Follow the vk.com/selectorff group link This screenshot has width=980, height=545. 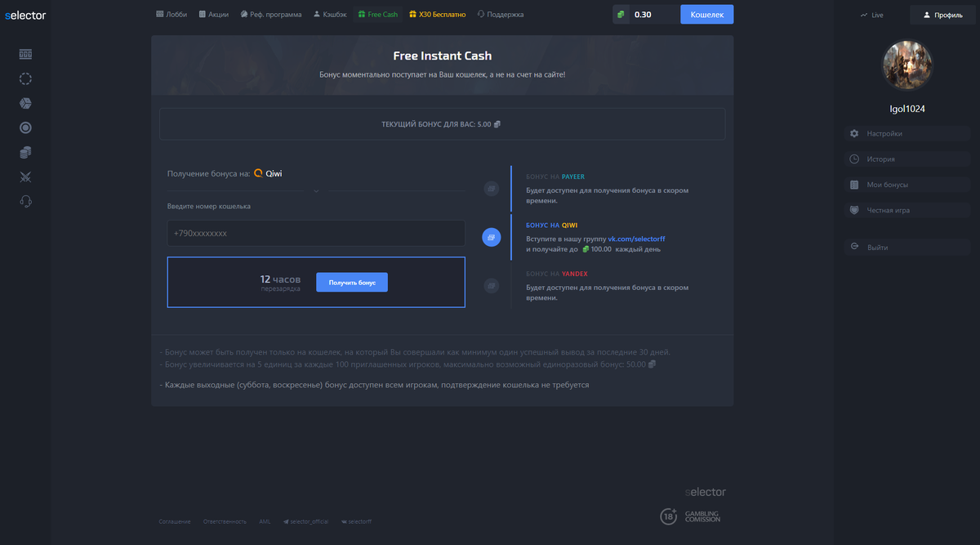(x=637, y=239)
